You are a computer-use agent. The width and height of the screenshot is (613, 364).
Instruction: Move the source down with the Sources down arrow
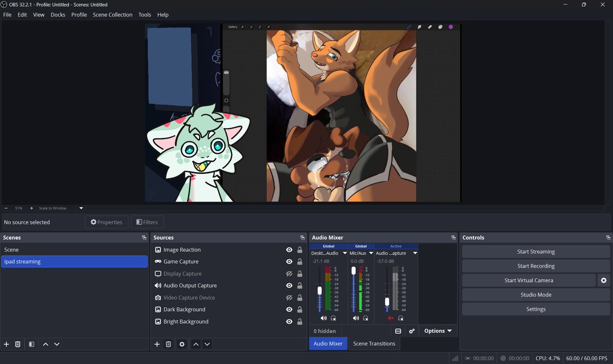click(207, 344)
